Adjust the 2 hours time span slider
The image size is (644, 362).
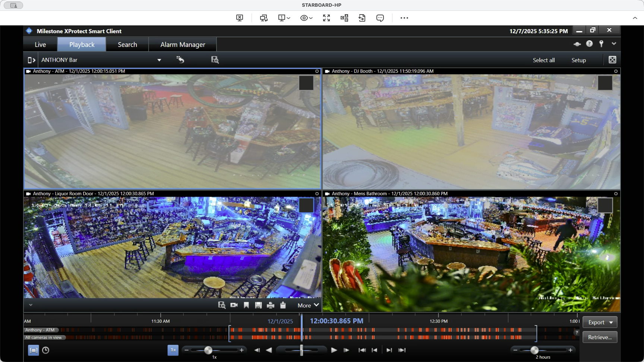pos(534,350)
